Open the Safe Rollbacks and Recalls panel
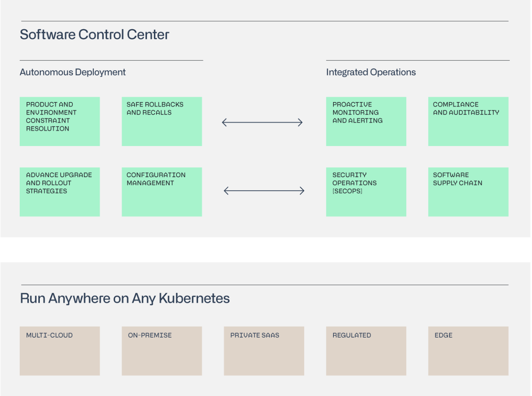Screen dimensions: 532x396 pyautogui.click(x=161, y=121)
